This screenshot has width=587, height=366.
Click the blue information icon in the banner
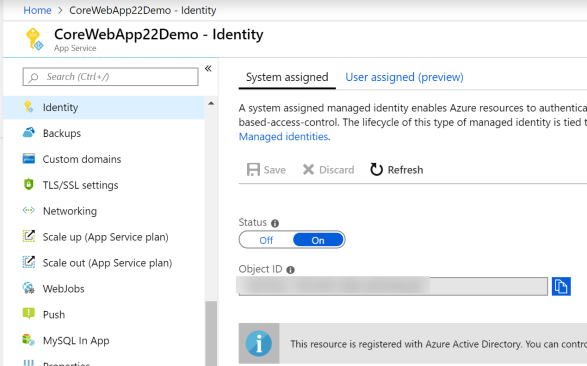click(259, 343)
